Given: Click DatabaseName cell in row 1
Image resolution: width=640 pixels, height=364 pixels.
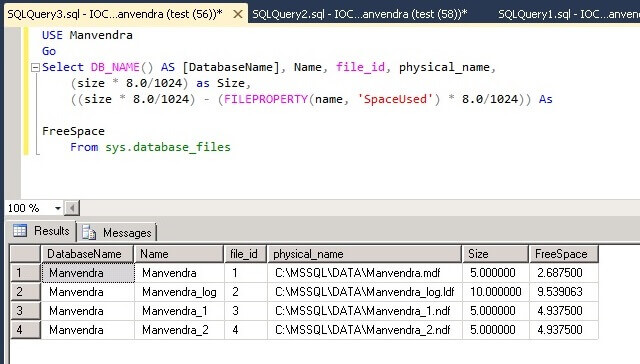Looking at the screenshot, I should pyautogui.click(x=88, y=273).
